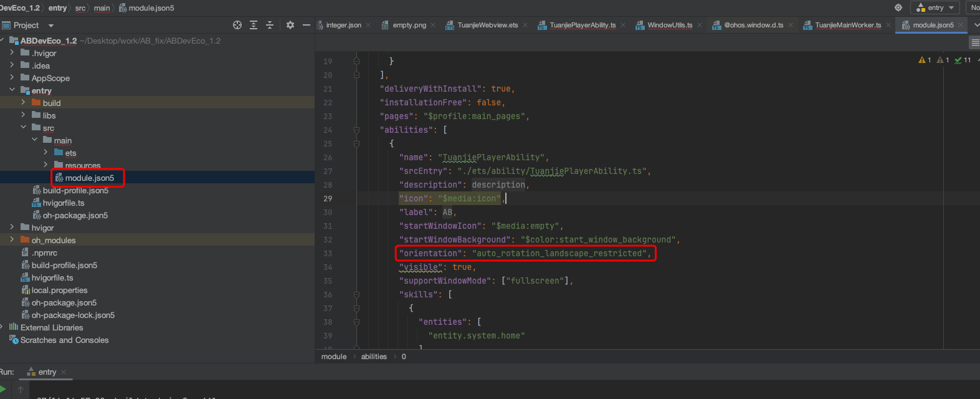Toggle code fold at line 24 abilities
This screenshot has width=980, height=399.
356,130
